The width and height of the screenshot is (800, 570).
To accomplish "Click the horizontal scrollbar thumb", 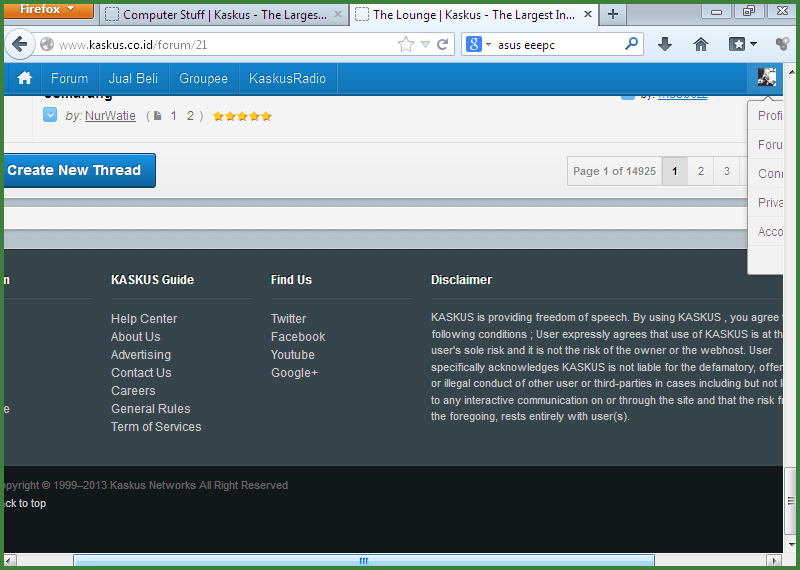I will pyautogui.click(x=363, y=561).
